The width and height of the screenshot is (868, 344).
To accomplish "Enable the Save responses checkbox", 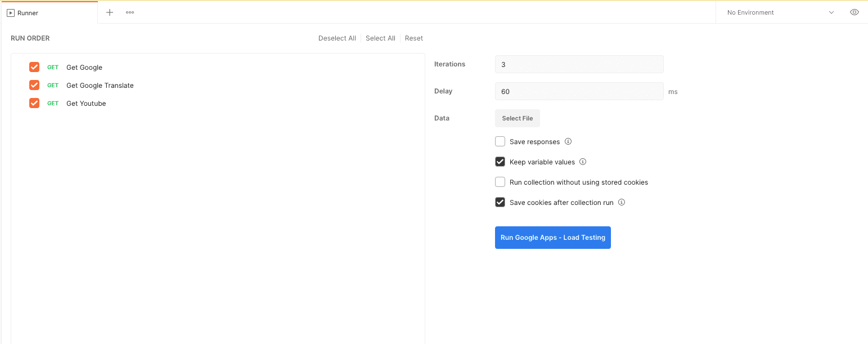I will click(x=500, y=141).
